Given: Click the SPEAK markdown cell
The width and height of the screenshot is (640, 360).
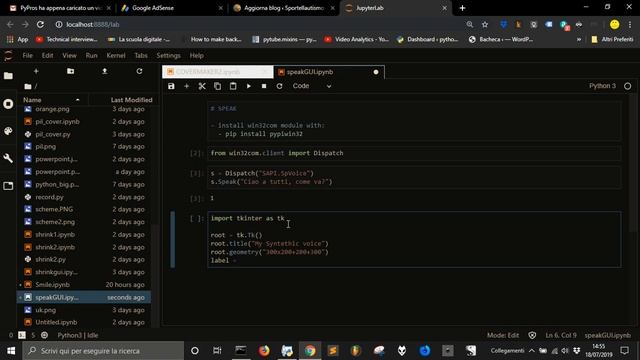Looking at the screenshot, I should point(414,121).
